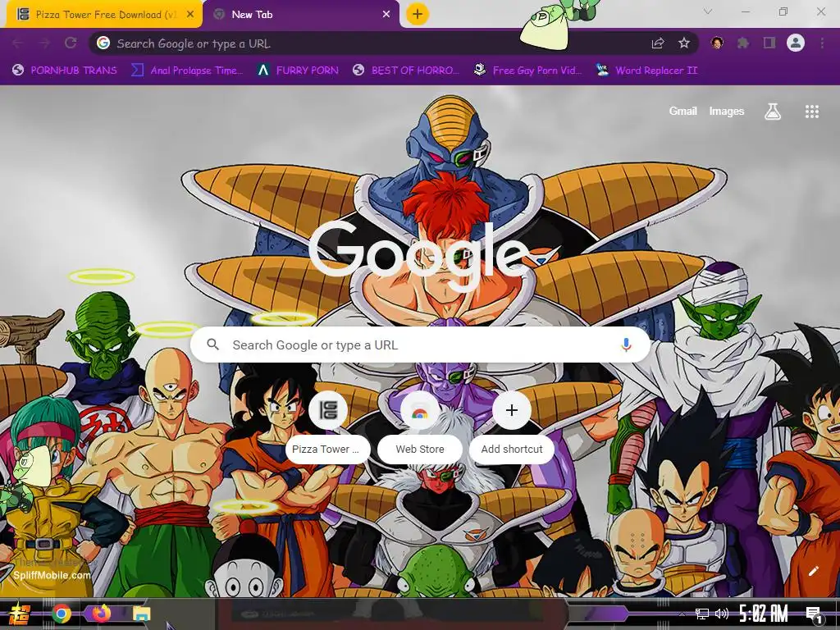Open the Windows Start button
This screenshot has height=630, width=840.
point(19,614)
